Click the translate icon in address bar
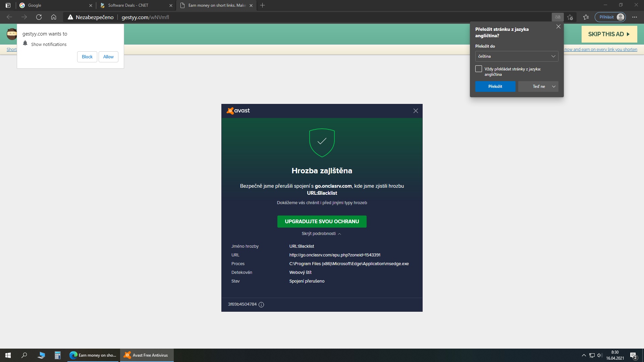This screenshot has width=644, height=362. click(557, 17)
